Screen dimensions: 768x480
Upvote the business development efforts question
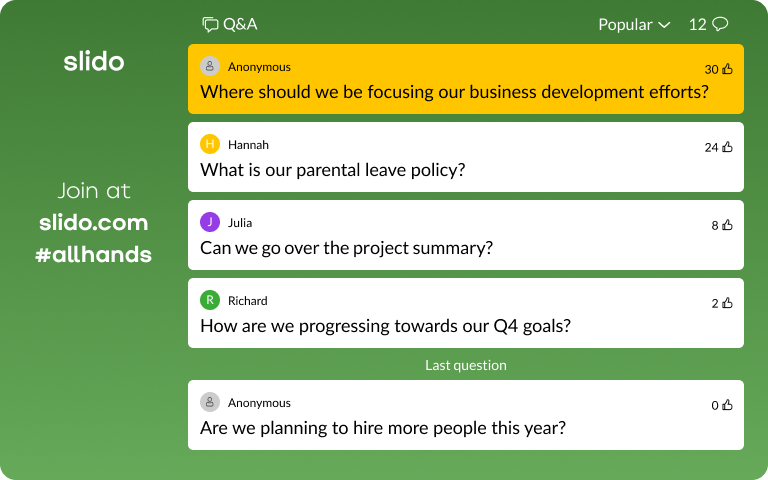[727, 69]
